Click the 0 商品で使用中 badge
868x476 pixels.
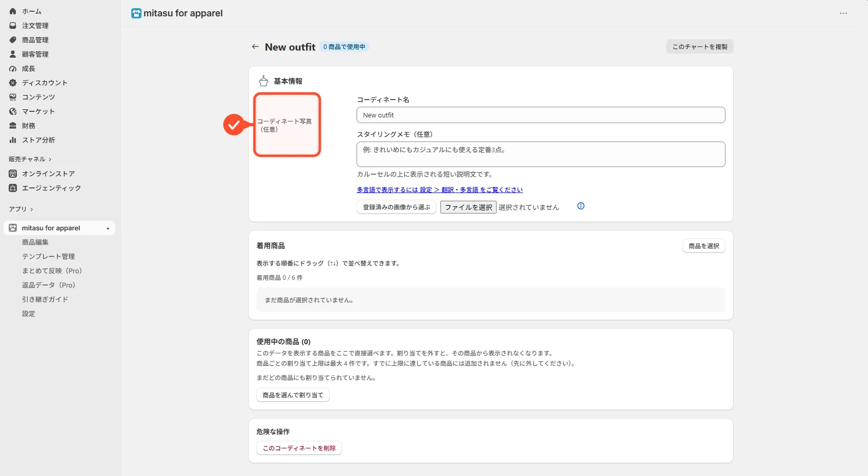(x=344, y=47)
